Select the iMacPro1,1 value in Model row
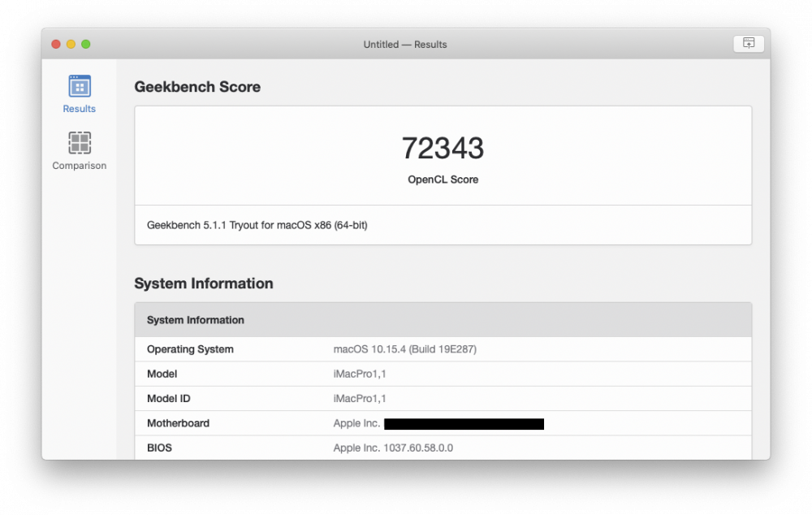This screenshot has height=515, width=812. [x=360, y=374]
